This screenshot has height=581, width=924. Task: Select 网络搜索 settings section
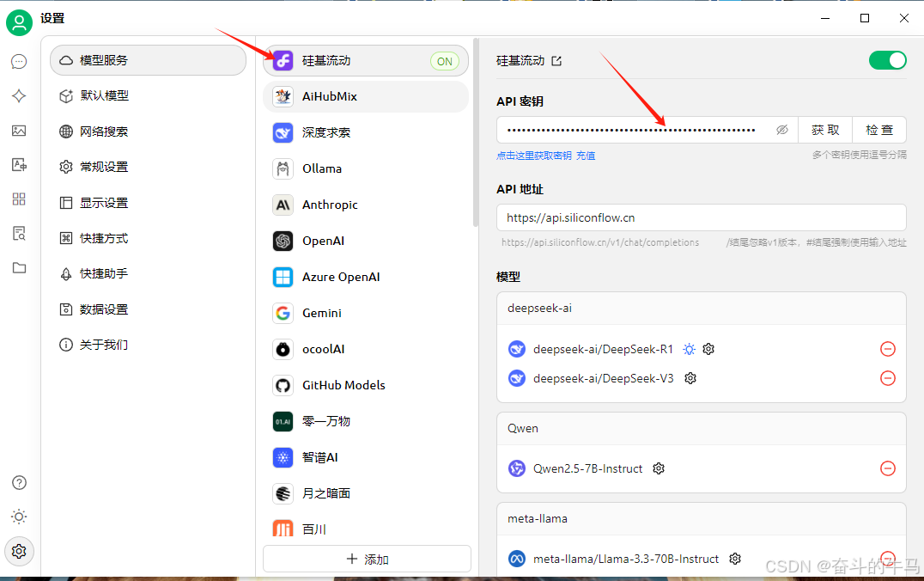click(x=148, y=131)
